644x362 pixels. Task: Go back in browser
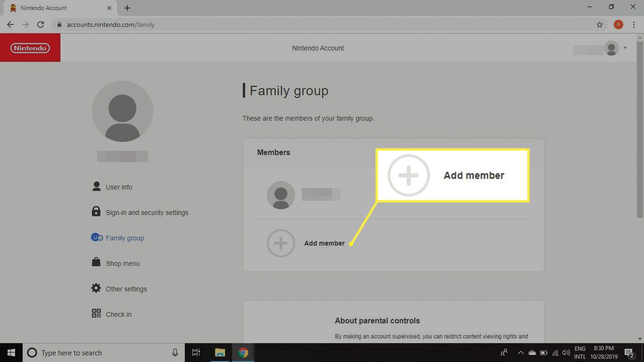(10, 25)
